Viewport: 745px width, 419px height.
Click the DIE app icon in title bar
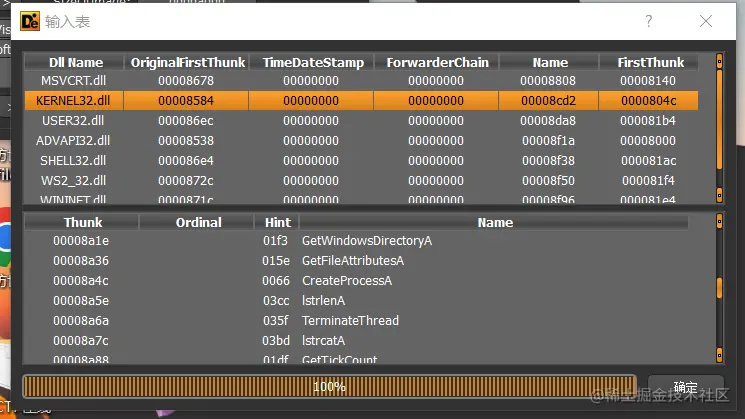30,21
